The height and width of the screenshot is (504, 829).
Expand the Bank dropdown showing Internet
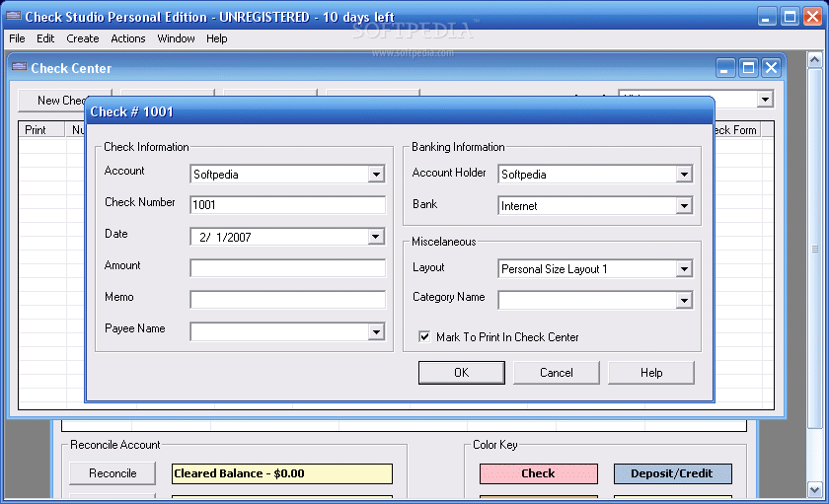tap(684, 205)
